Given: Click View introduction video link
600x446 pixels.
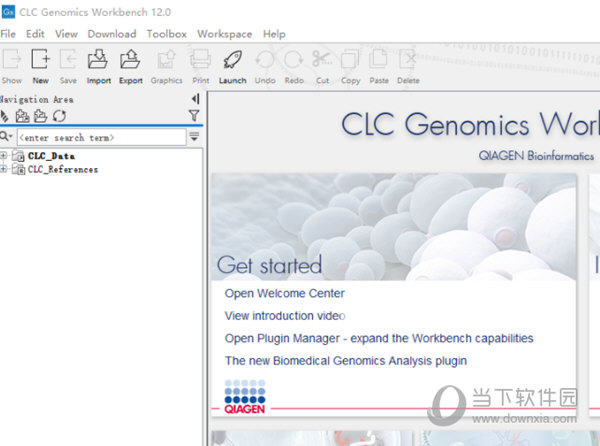Looking at the screenshot, I should click(285, 316).
